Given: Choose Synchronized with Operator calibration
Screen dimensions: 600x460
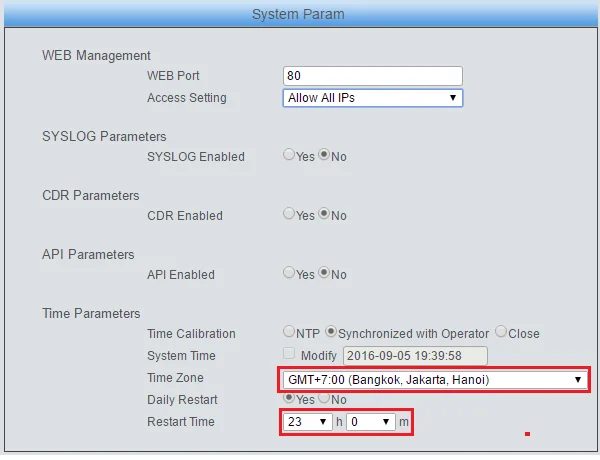Looking at the screenshot, I should point(331,331).
